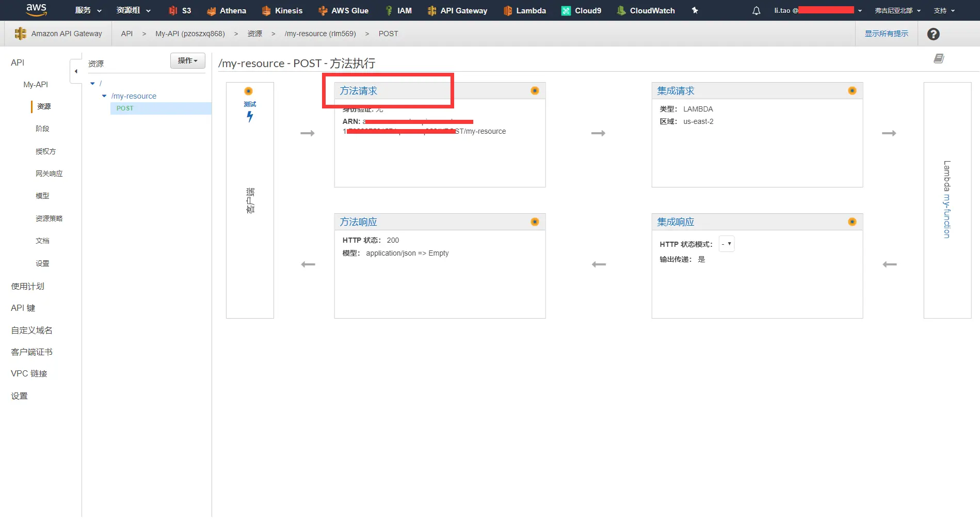980x520 pixels.
Task: Open 使用计划 usage plans
Action: [x=28, y=286]
